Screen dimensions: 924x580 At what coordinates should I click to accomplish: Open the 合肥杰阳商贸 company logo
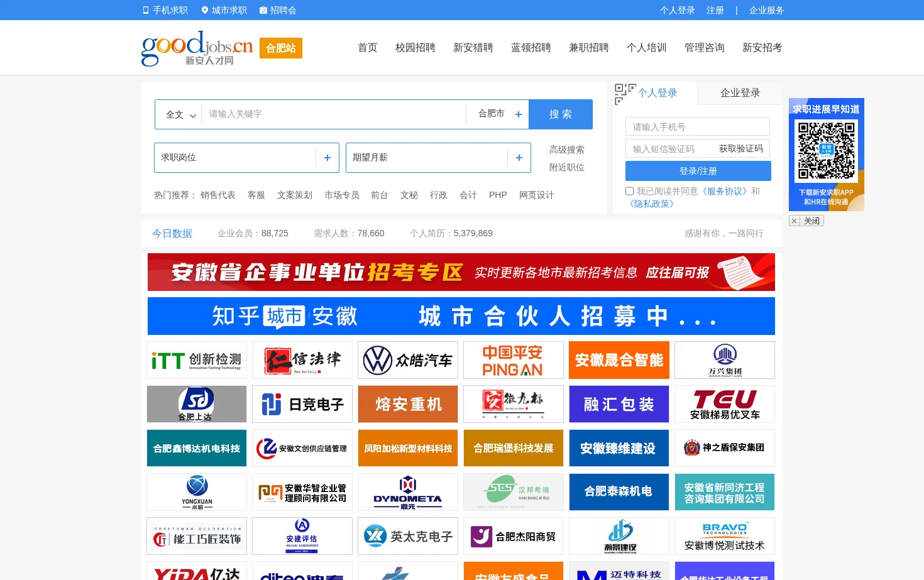[514, 536]
